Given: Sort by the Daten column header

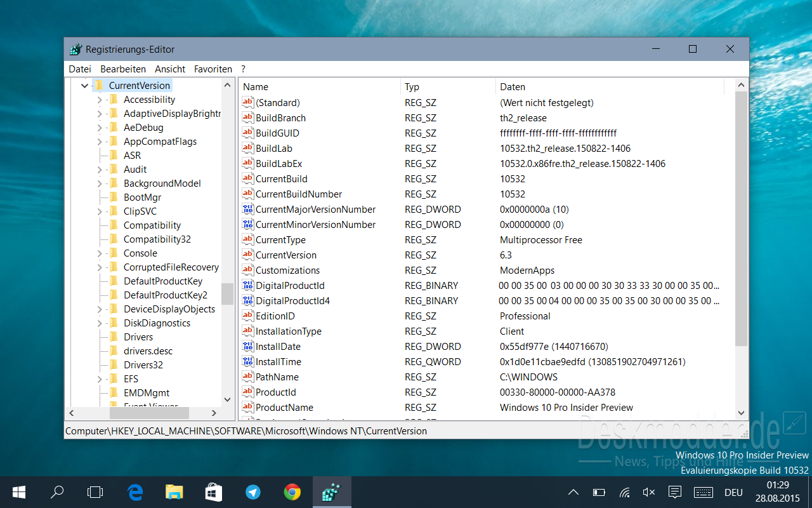Looking at the screenshot, I should point(610,87).
